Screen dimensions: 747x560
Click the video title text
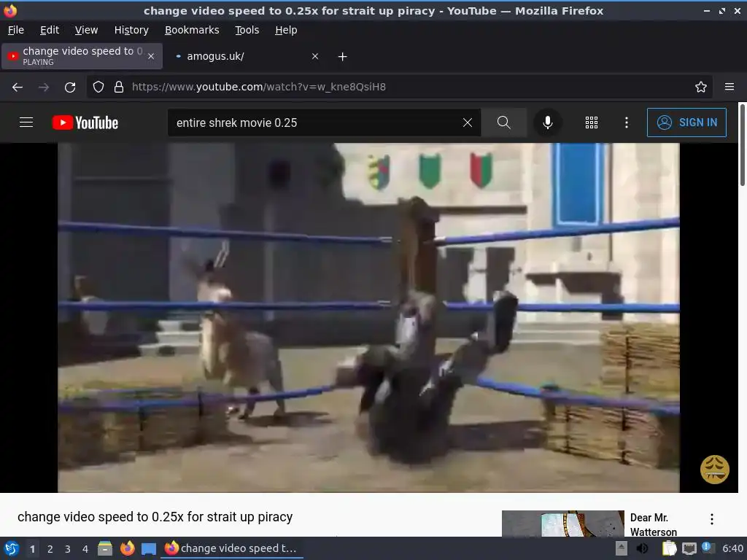(155, 517)
